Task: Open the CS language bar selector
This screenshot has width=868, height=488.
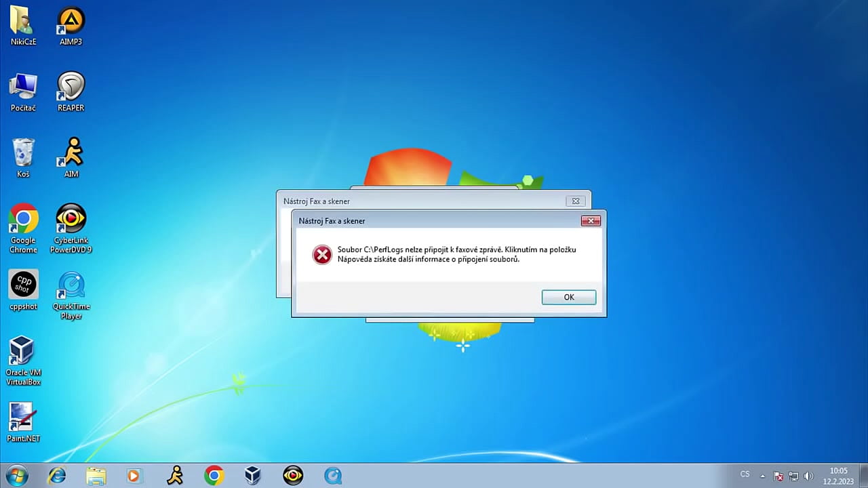Action: 745,474
